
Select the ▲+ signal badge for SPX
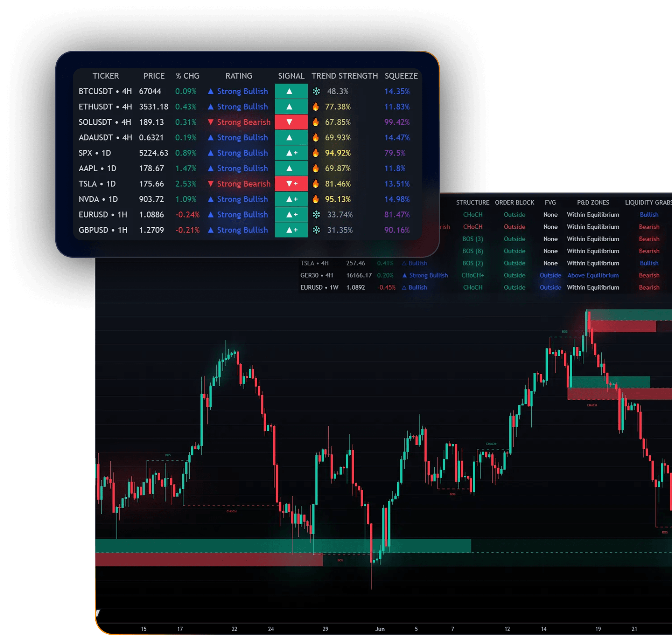click(291, 153)
